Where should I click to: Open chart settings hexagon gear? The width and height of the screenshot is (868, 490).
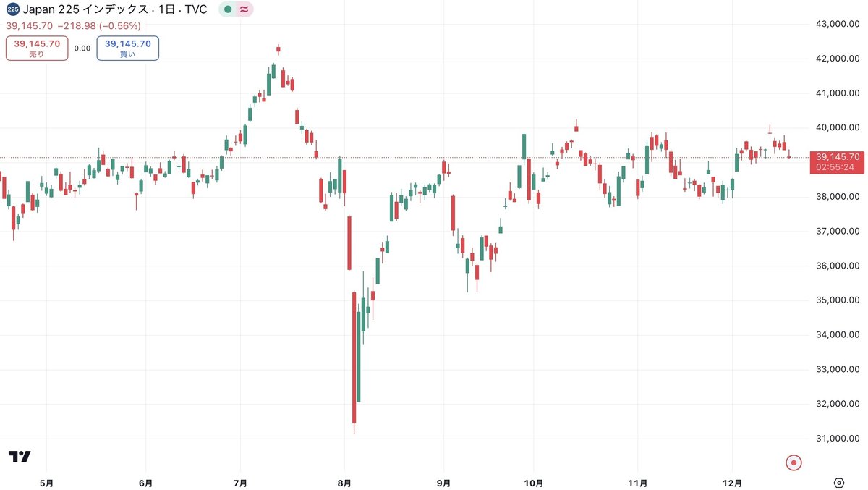[x=839, y=483]
